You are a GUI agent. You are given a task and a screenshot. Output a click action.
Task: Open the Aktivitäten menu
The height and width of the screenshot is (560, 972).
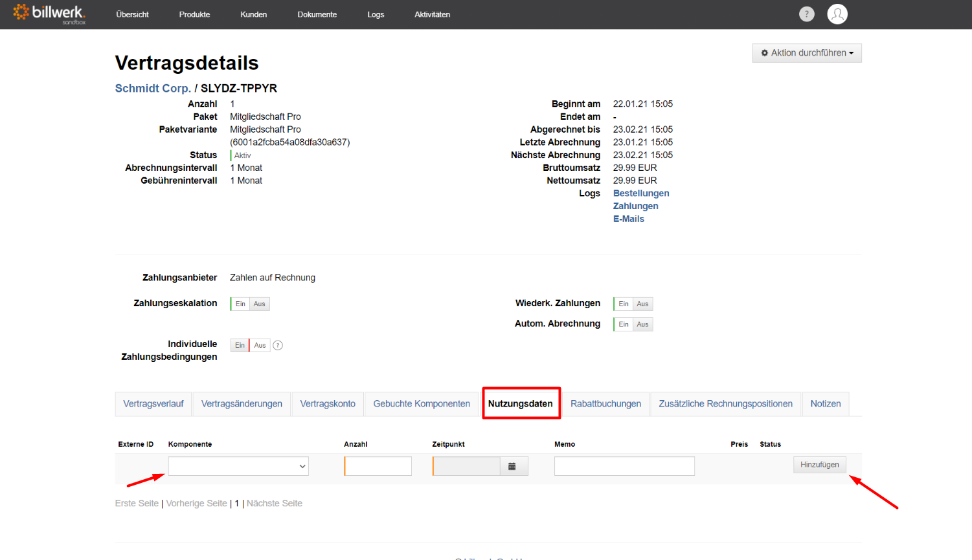[x=432, y=14]
